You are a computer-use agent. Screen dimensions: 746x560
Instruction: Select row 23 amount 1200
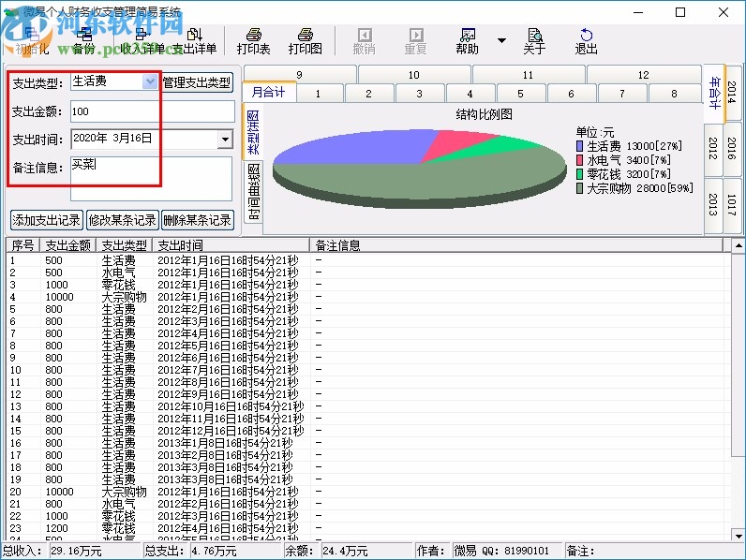coord(56,528)
